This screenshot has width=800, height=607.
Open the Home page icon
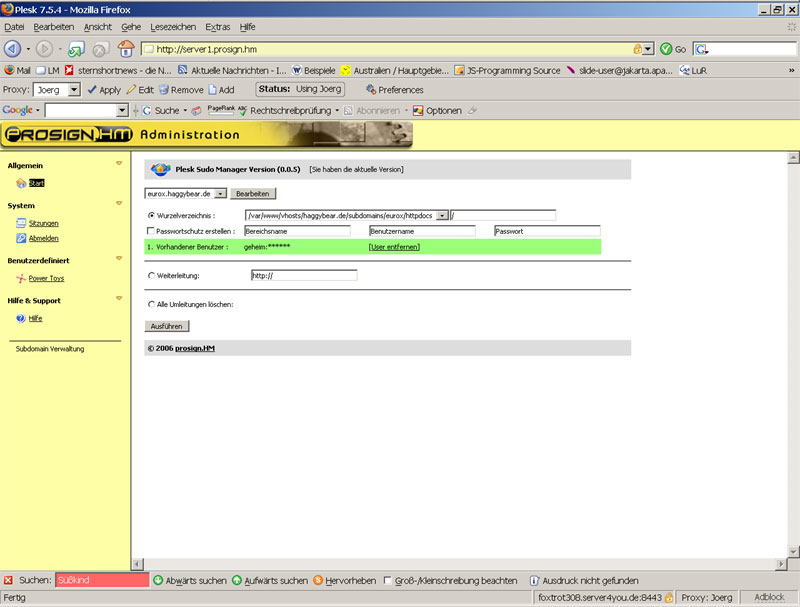(x=126, y=49)
